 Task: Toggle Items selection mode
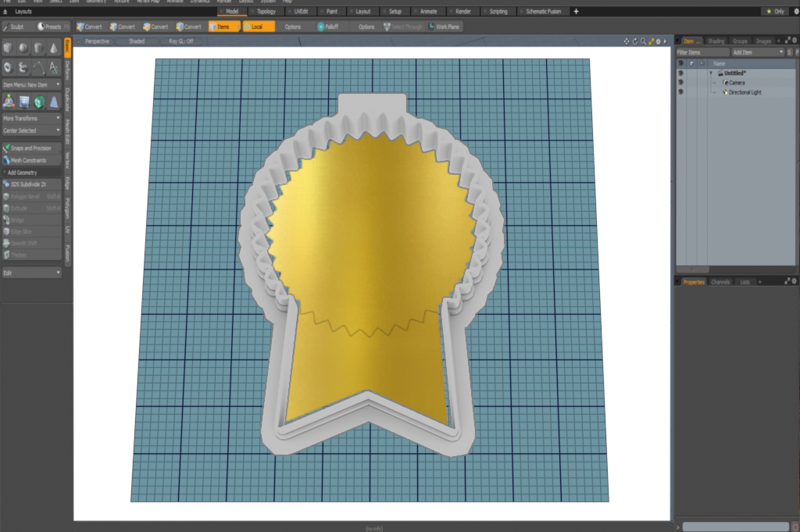pos(224,27)
